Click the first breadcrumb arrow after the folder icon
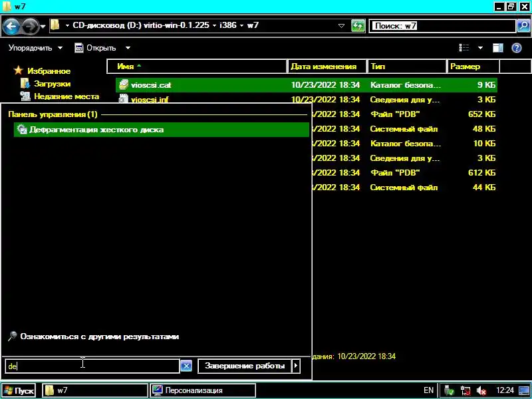The image size is (532, 399). pos(68,25)
